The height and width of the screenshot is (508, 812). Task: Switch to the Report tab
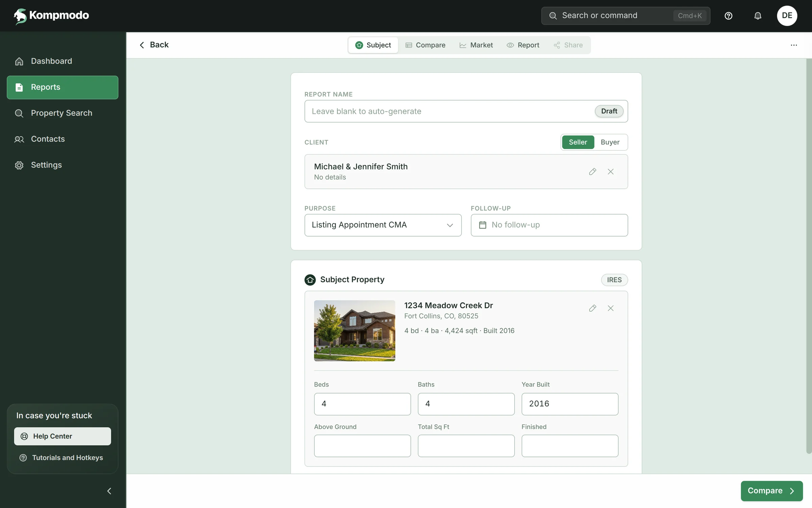click(523, 45)
